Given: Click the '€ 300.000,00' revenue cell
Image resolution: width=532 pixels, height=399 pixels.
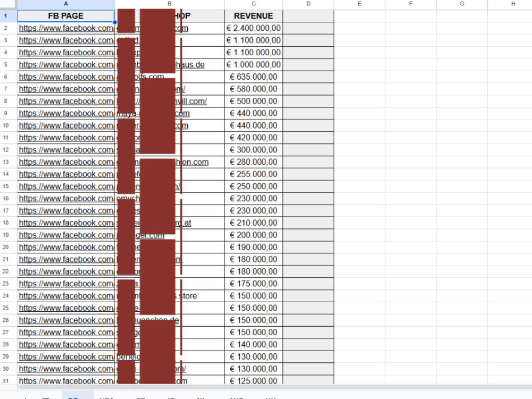Looking at the screenshot, I should tap(253, 150).
